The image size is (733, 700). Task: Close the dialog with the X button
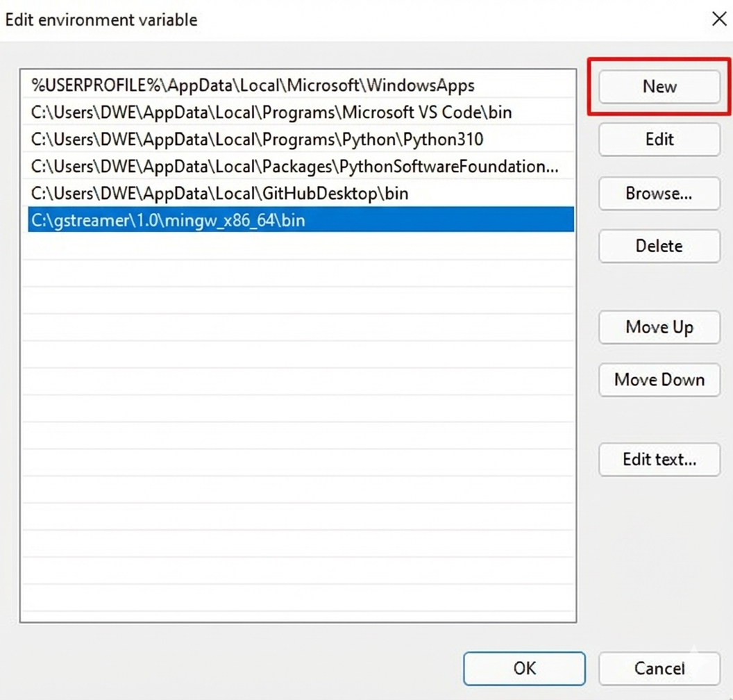719,19
